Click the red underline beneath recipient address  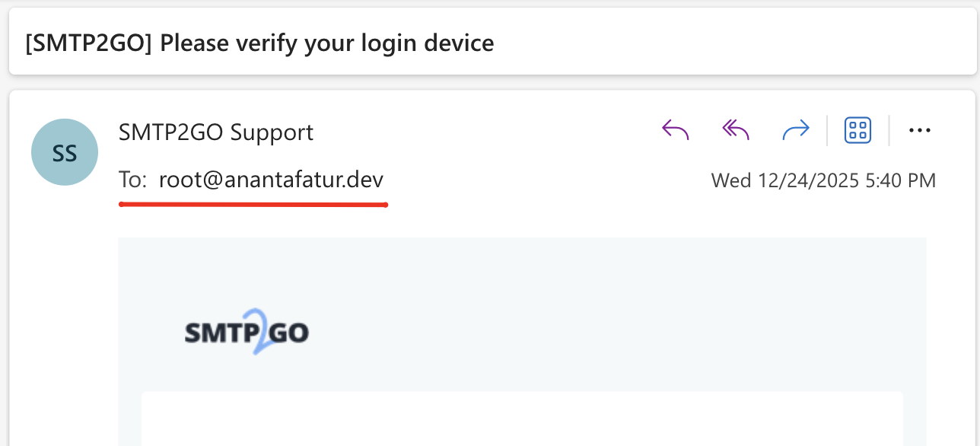pos(253,204)
